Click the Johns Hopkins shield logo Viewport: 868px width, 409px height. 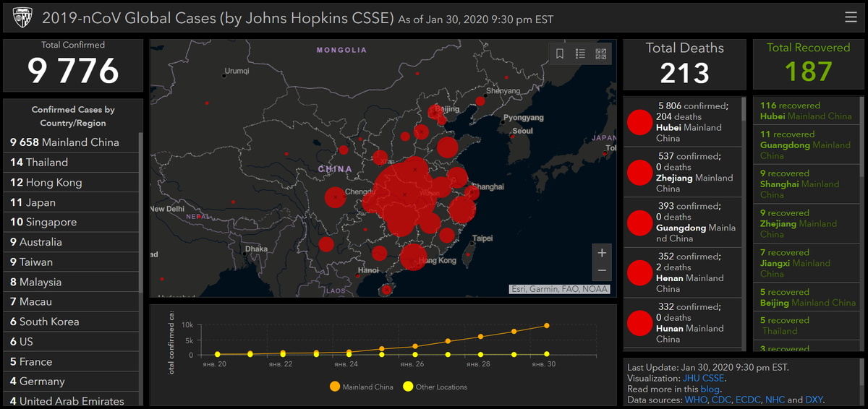click(x=22, y=17)
